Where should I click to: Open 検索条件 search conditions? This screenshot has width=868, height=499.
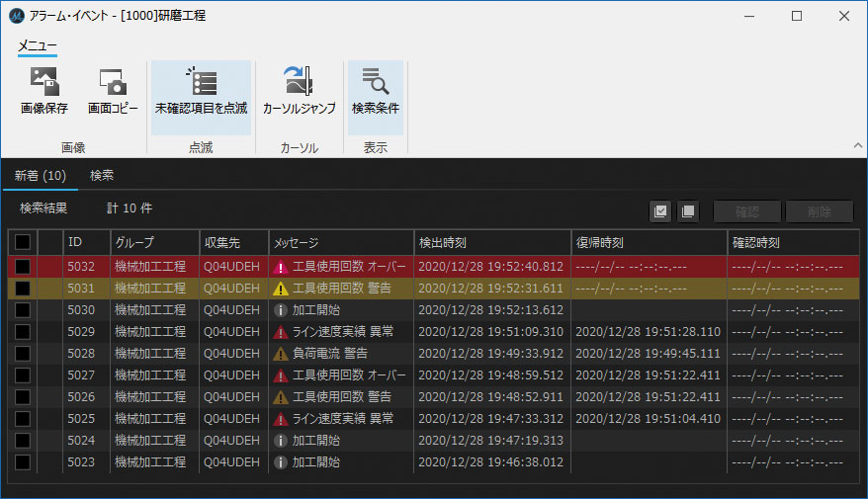[x=376, y=83]
